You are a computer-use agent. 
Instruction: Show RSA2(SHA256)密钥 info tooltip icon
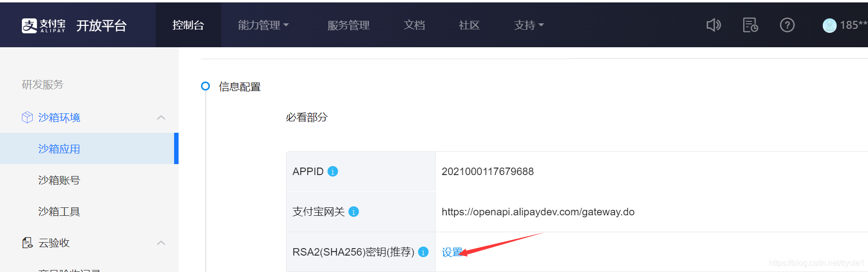tap(423, 252)
